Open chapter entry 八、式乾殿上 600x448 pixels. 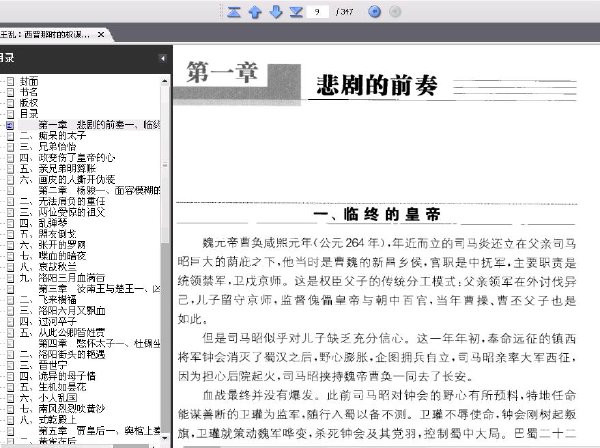point(48,420)
